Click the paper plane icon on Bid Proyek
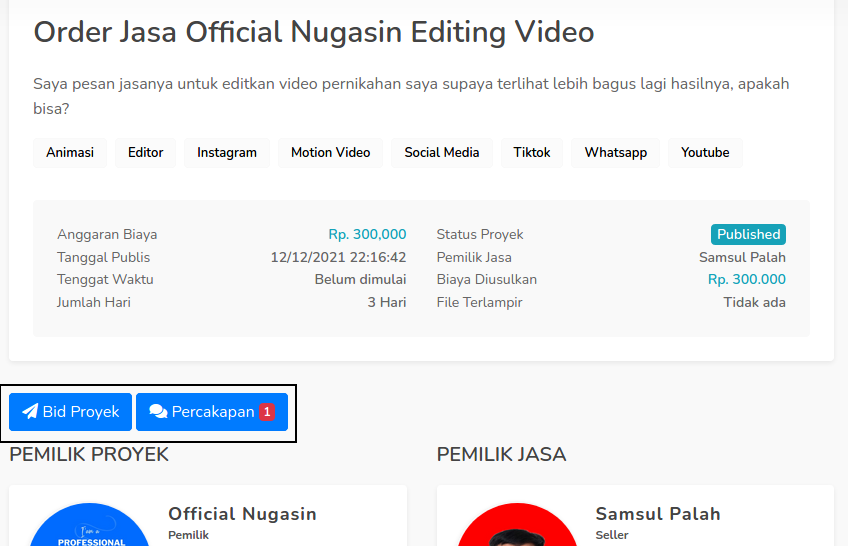The height and width of the screenshot is (546, 848). 30,411
